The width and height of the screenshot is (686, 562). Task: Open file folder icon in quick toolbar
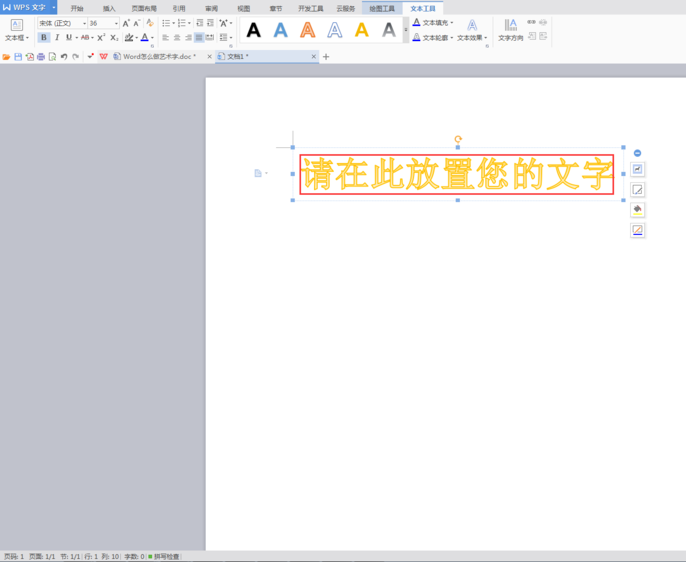[6, 57]
